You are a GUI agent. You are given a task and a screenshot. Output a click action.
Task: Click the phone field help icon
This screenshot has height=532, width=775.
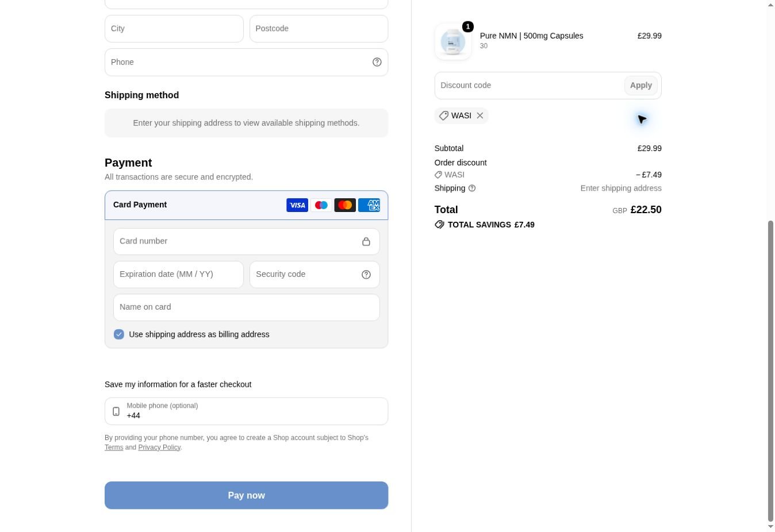pyautogui.click(x=377, y=62)
